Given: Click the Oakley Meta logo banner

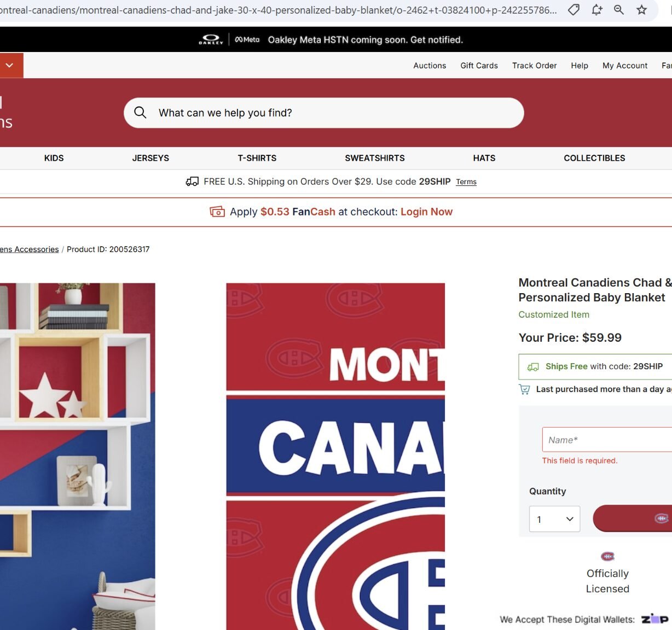Looking at the screenshot, I should (229, 39).
